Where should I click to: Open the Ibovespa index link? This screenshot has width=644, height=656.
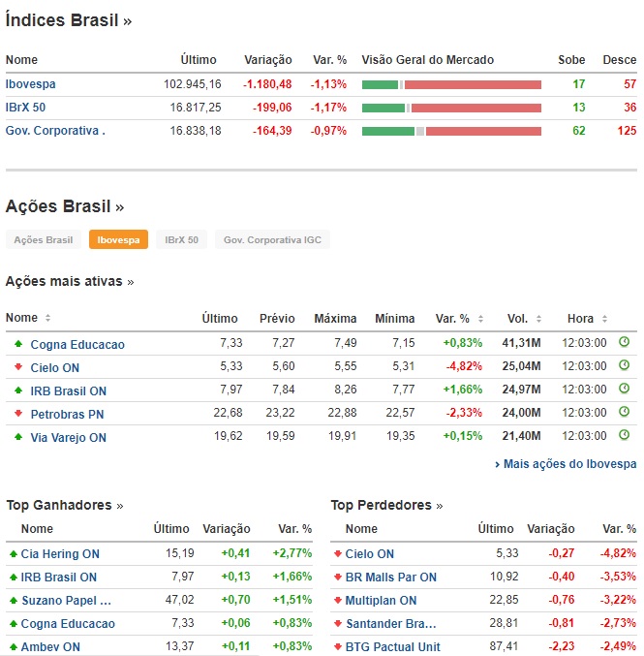(x=31, y=84)
